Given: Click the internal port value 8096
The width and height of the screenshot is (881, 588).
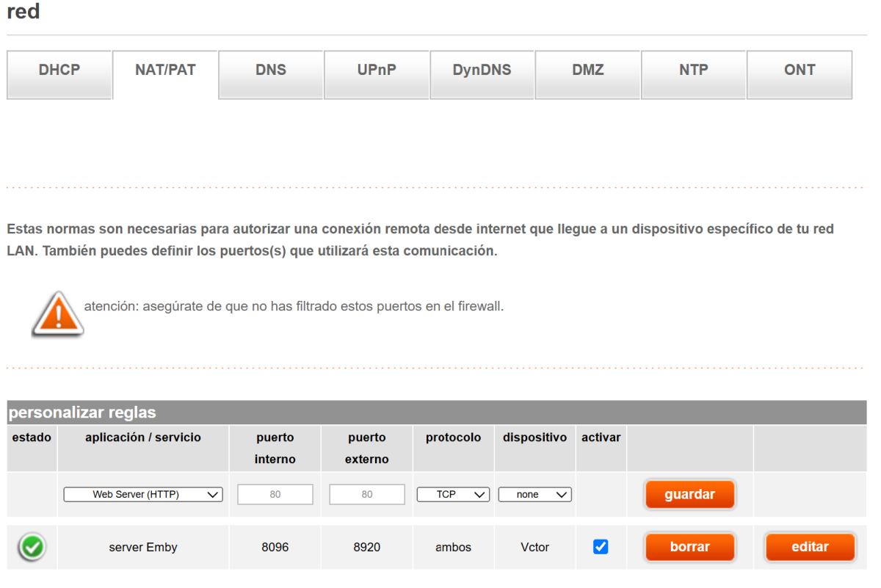Looking at the screenshot, I should [x=275, y=548].
